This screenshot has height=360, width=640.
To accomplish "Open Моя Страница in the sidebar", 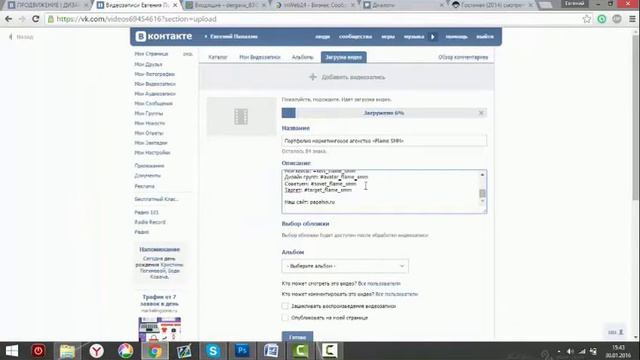I will pos(151,54).
